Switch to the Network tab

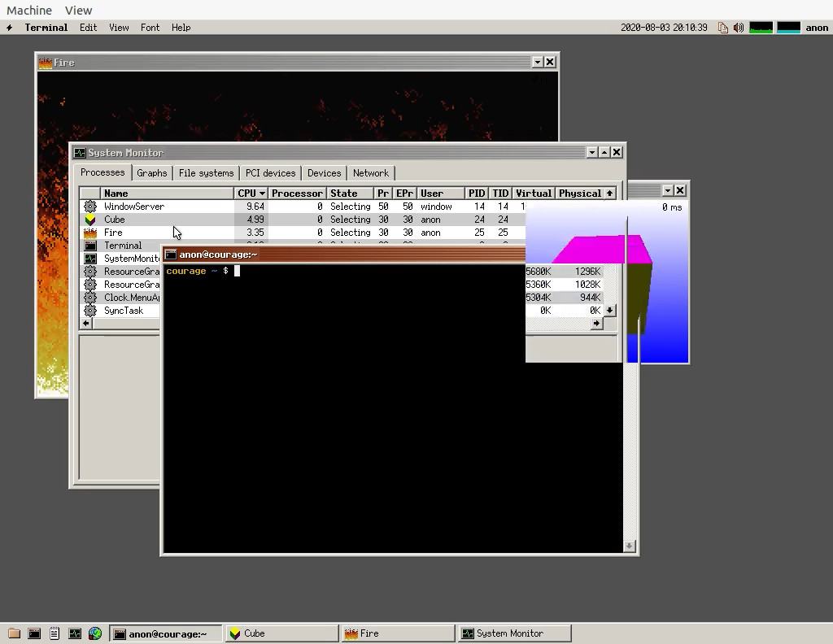(x=371, y=173)
